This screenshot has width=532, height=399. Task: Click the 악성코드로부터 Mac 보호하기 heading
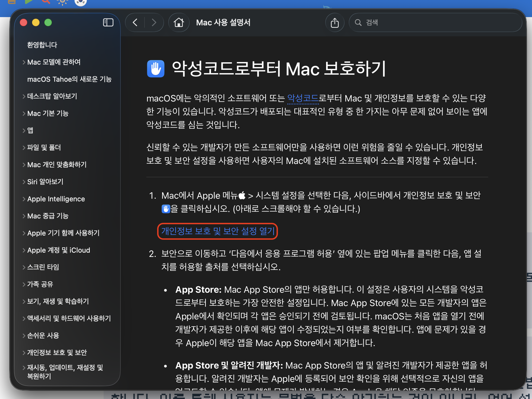[x=279, y=69]
